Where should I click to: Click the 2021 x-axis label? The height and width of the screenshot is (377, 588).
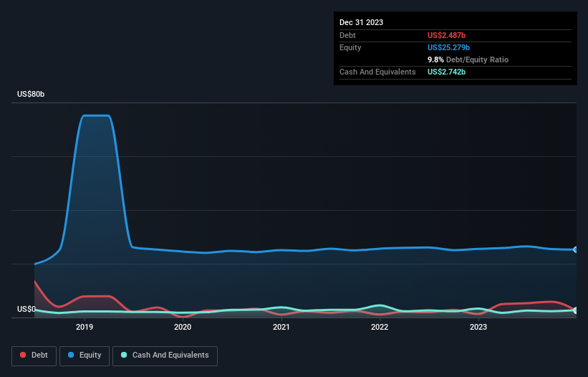coord(281,327)
